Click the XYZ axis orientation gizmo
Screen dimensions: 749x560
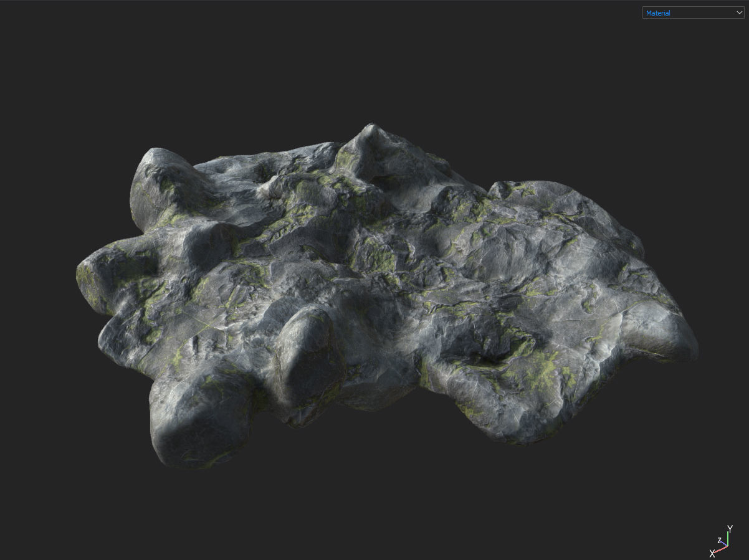point(722,541)
